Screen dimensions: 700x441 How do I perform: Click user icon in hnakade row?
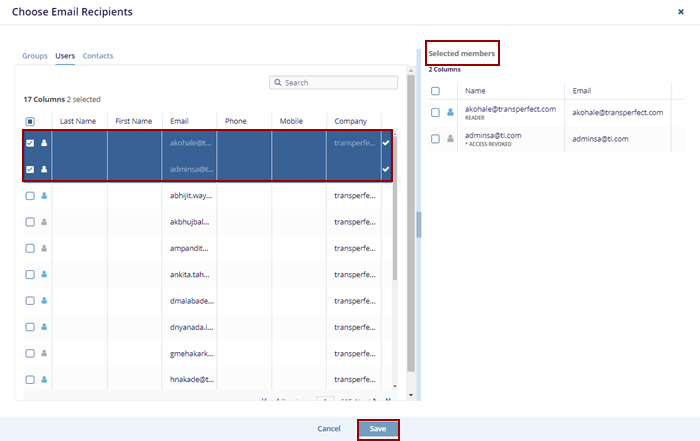(x=43, y=380)
